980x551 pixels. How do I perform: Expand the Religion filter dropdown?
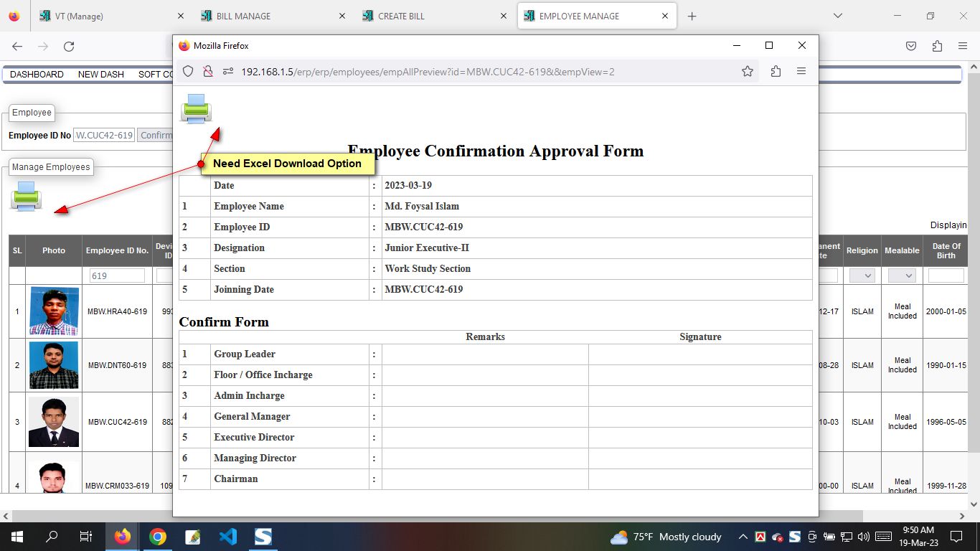coord(862,275)
